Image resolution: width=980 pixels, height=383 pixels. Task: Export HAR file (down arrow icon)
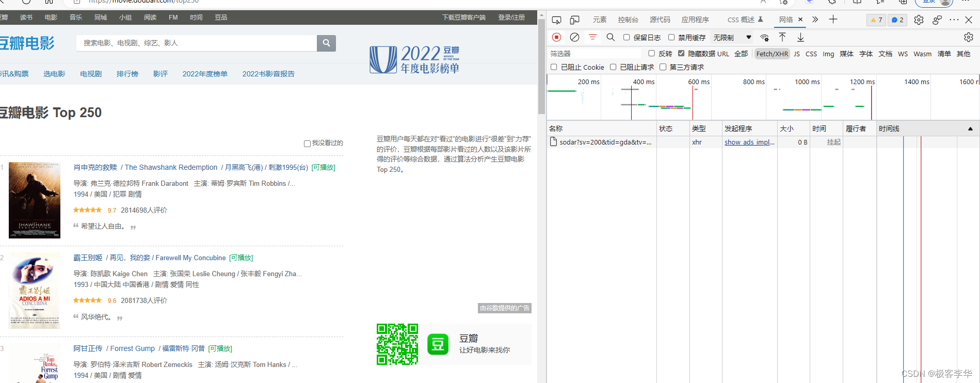point(800,37)
